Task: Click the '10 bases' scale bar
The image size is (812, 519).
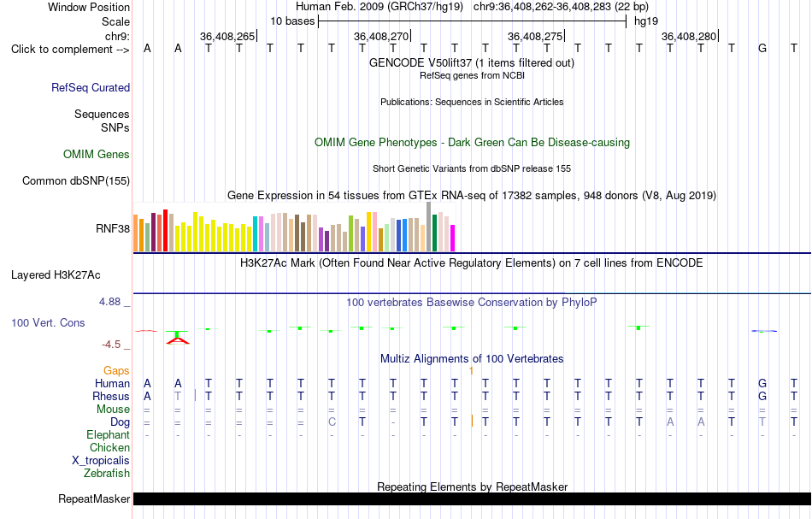Action: (473, 21)
